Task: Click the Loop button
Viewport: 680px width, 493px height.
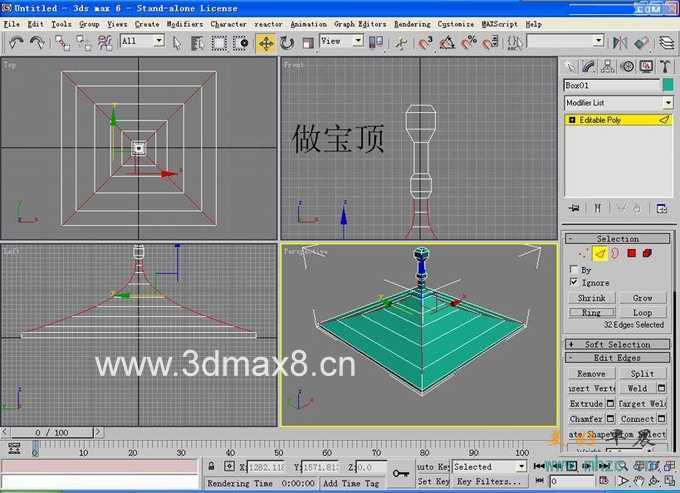Action: [642, 312]
